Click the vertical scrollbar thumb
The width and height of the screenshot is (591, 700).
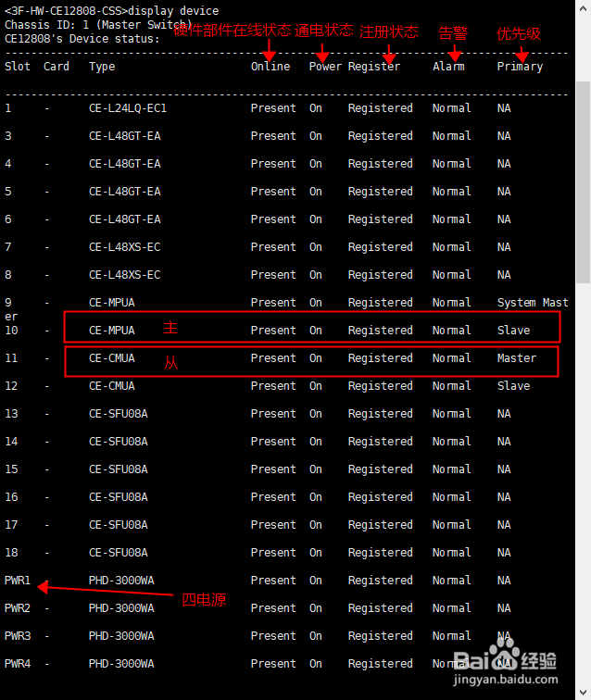[583, 182]
